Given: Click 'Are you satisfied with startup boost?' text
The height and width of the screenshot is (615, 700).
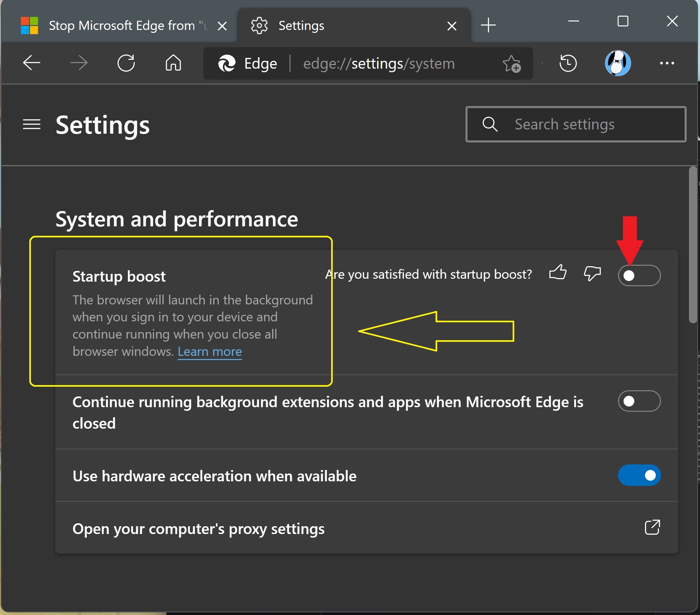Looking at the screenshot, I should coord(428,274).
